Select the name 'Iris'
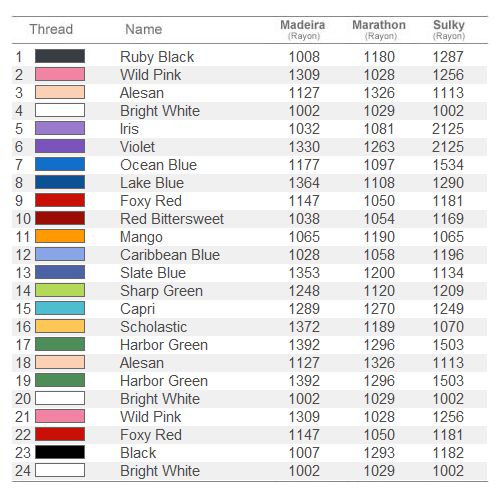The image size is (500, 492). pyautogui.click(x=129, y=129)
